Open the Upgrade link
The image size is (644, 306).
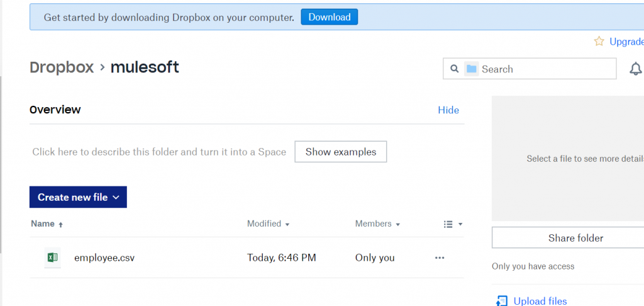click(x=626, y=42)
